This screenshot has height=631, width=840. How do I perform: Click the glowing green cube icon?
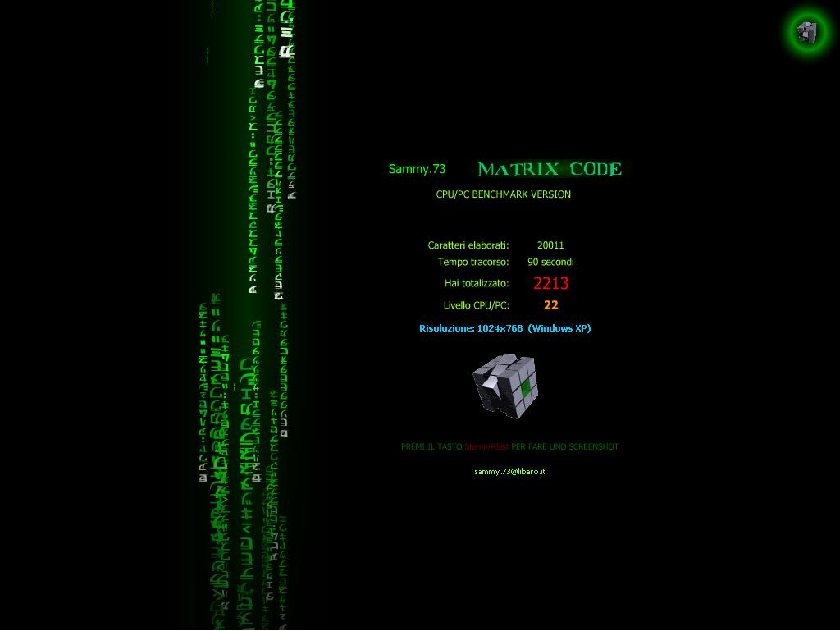coord(807,32)
